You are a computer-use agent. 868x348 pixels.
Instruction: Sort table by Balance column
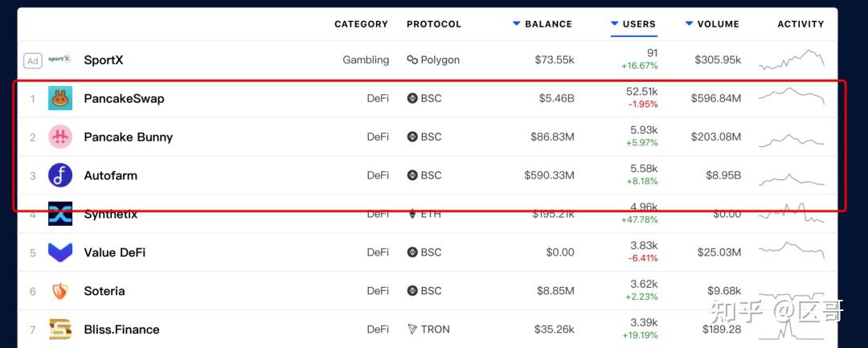click(549, 24)
